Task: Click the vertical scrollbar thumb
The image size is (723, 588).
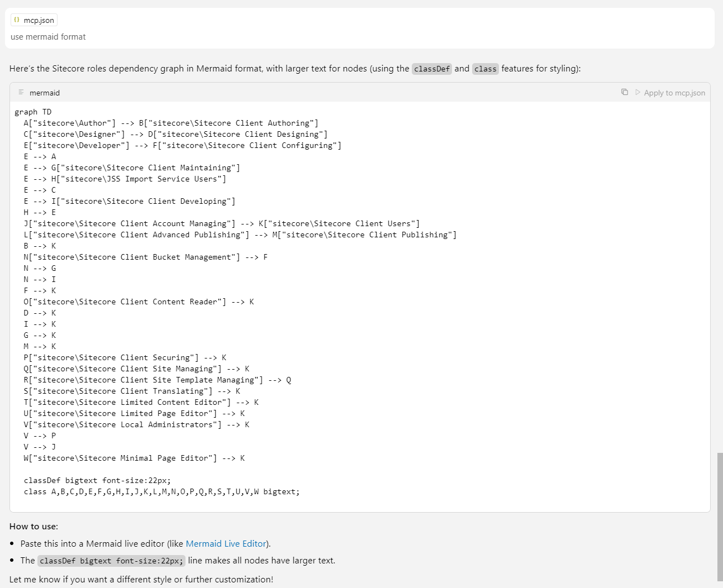Action: tap(720, 517)
